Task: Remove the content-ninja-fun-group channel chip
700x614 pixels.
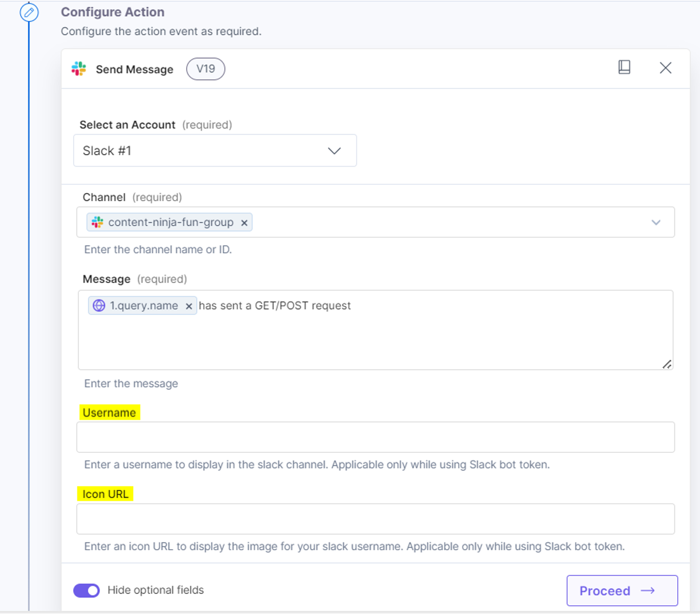Action: click(244, 223)
